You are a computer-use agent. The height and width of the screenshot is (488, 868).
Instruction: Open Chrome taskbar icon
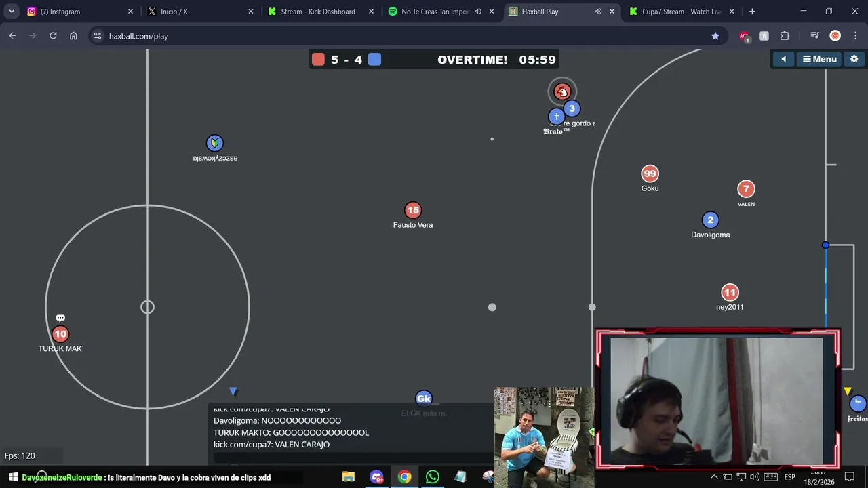[x=404, y=477]
